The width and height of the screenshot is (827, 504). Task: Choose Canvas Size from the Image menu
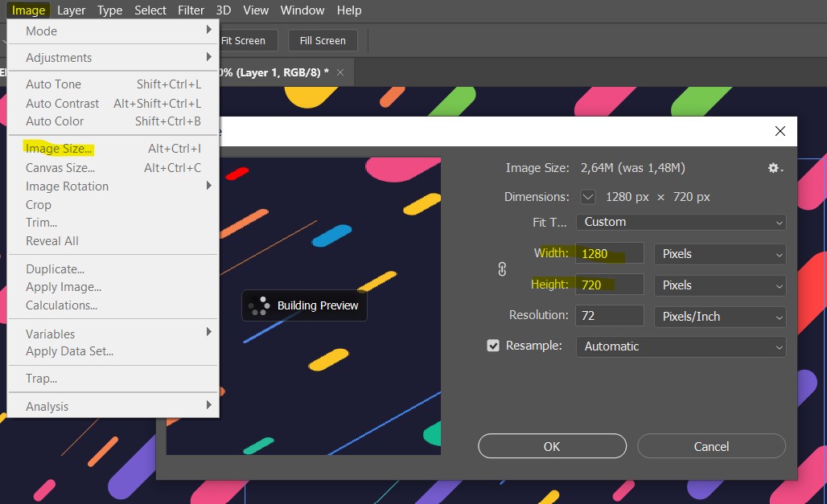tap(113, 168)
